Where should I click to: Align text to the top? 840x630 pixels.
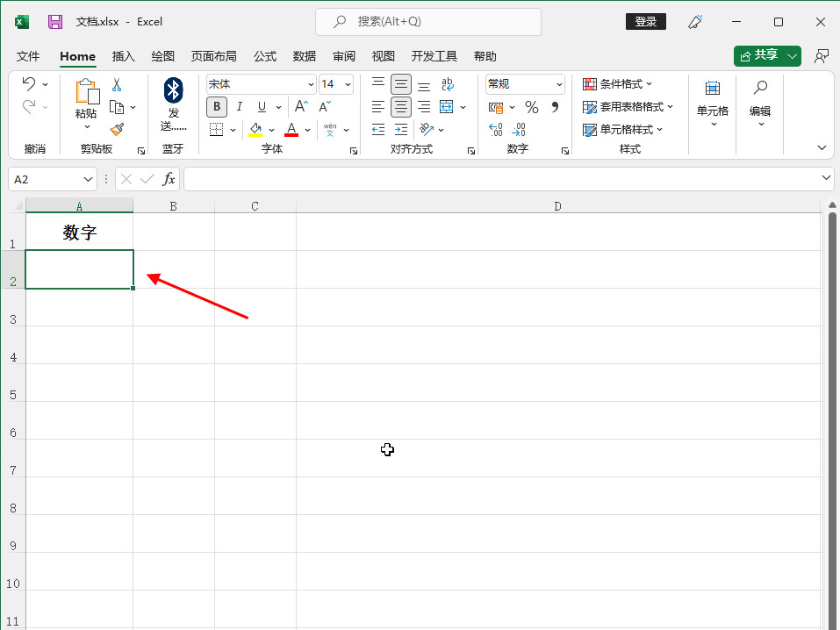point(378,83)
